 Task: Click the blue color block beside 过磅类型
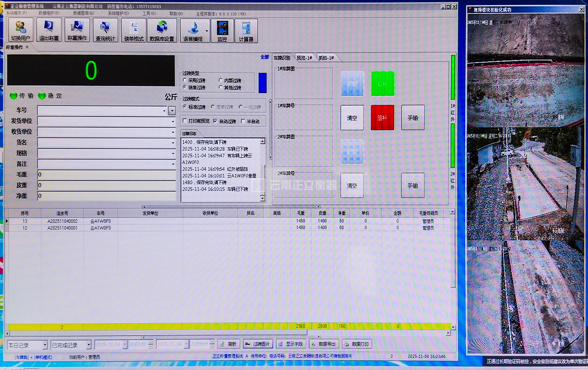[263, 82]
